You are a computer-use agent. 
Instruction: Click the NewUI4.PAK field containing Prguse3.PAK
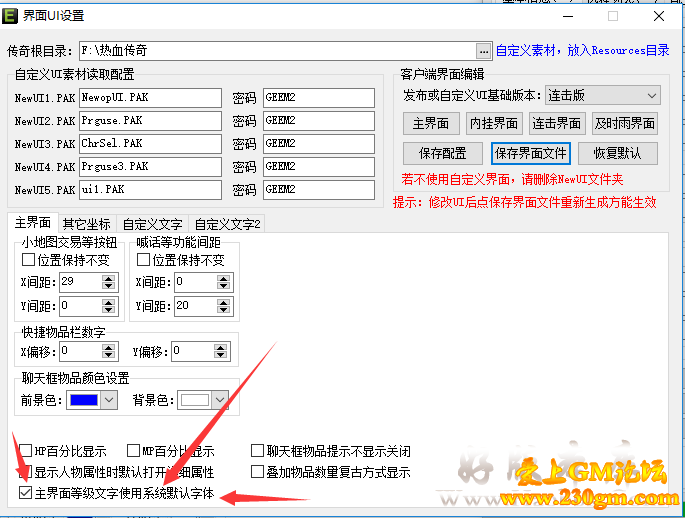(150, 167)
